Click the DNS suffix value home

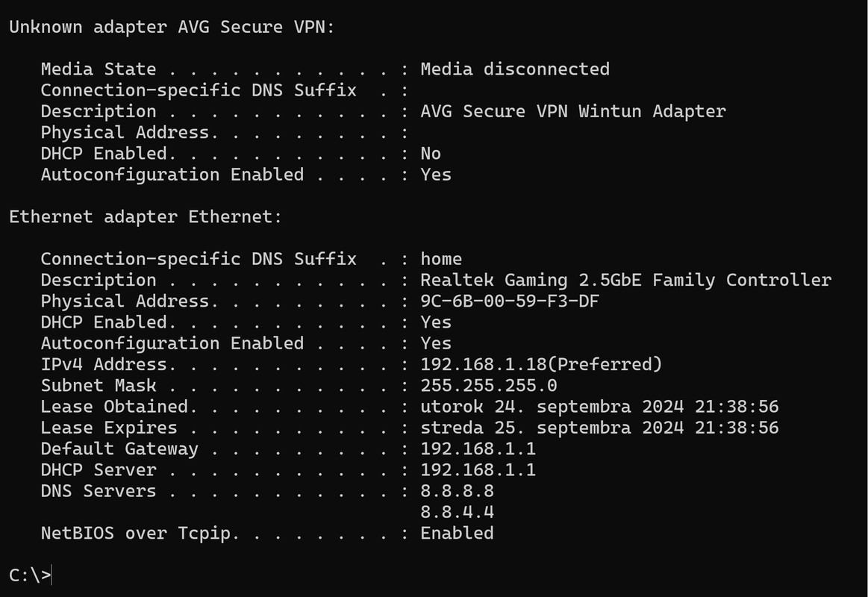coord(441,258)
